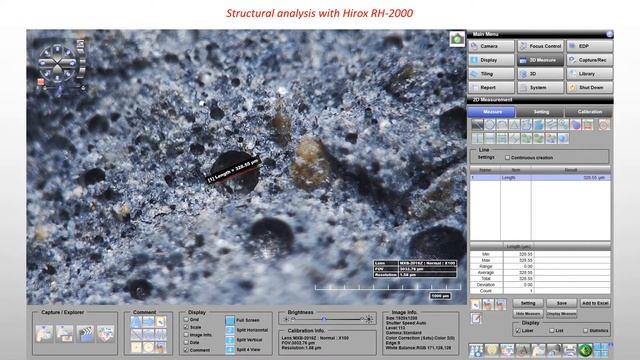Open the 3D menu button
640x360 pixels.
[540, 74]
